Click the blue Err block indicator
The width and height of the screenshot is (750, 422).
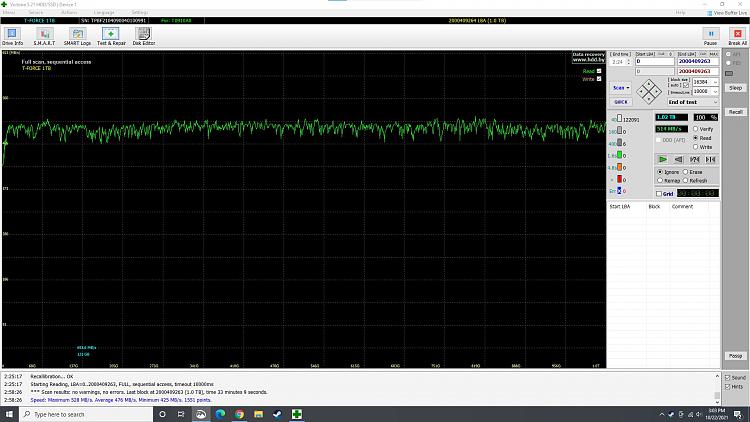619,190
